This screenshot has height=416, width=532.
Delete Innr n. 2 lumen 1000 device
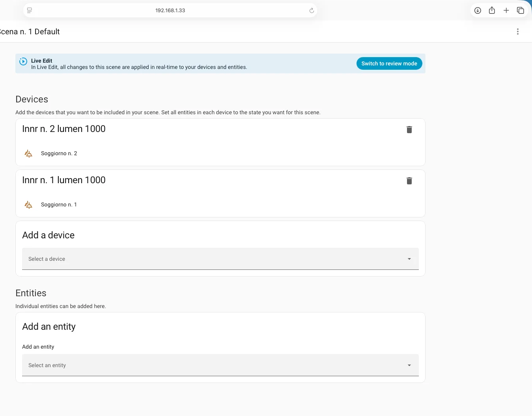coord(409,130)
